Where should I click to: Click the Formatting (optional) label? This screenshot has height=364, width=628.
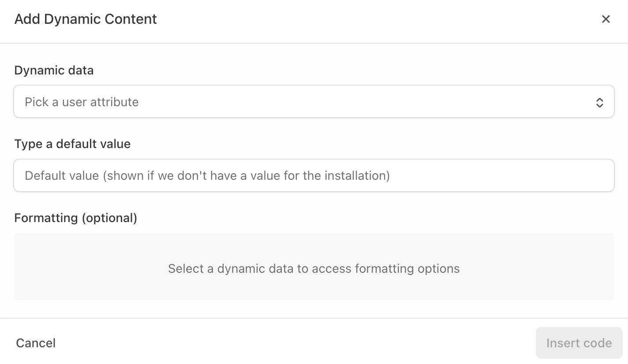(x=75, y=218)
